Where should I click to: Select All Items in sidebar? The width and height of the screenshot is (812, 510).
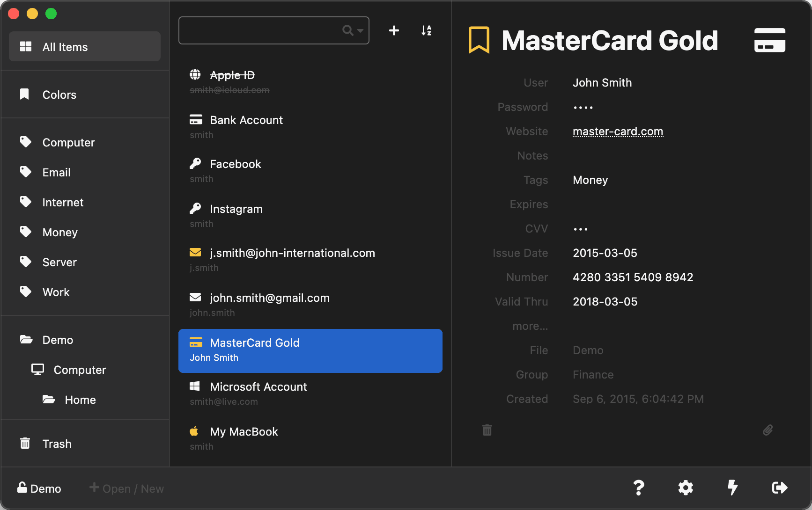(x=85, y=47)
